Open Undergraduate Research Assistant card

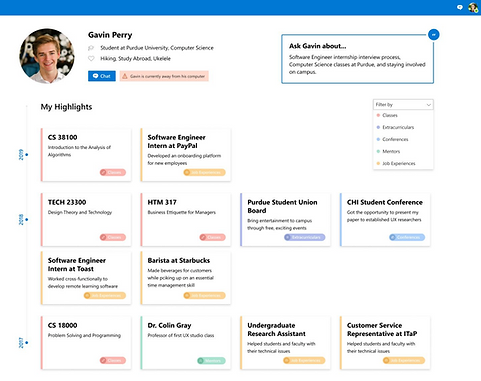coord(285,343)
